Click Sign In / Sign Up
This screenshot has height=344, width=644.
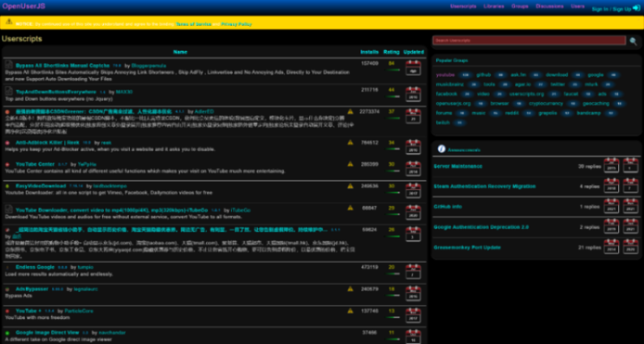pos(611,9)
